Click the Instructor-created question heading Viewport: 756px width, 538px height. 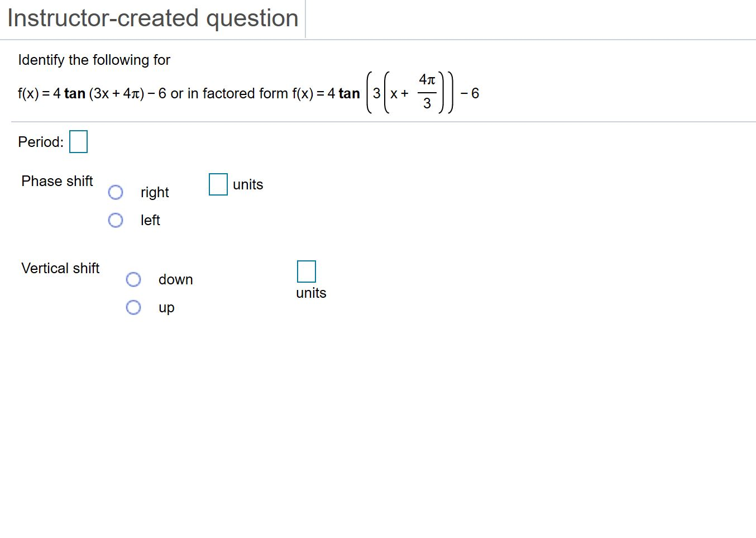(152, 18)
